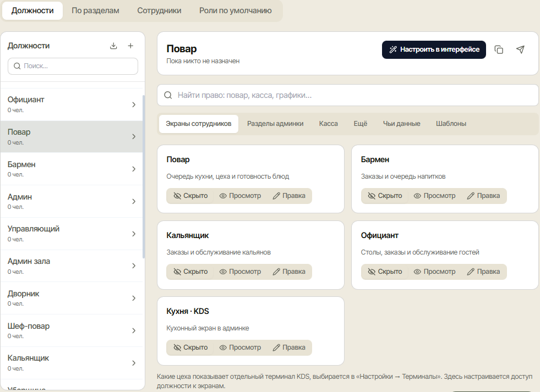Screen dimensions: 540x392
Task: Set Бармен card to Просмотр
Action: 435,196
